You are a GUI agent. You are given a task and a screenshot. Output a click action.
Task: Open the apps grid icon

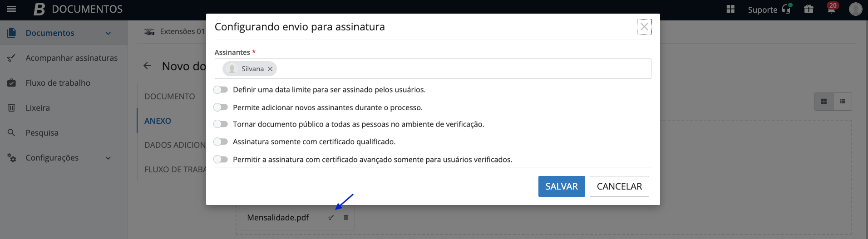coord(730,9)
